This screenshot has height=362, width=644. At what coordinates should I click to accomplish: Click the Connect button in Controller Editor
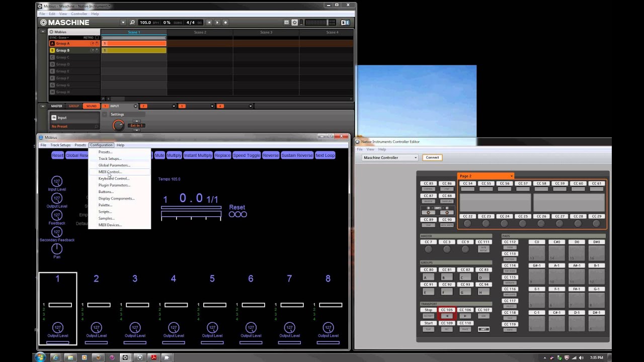[432, 157]
